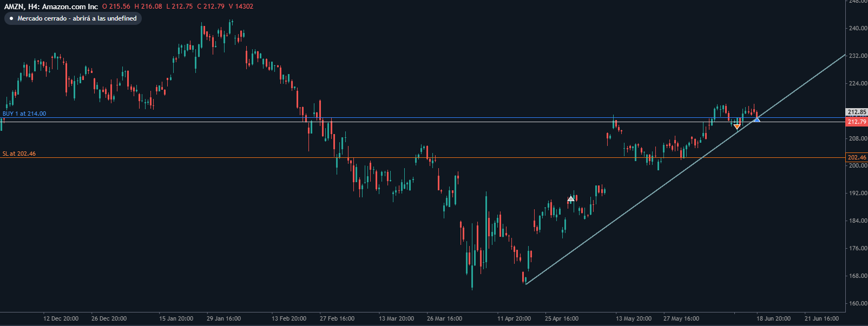
Task: Click the 168.00 price axis label
Action: [x=858, y=276]
